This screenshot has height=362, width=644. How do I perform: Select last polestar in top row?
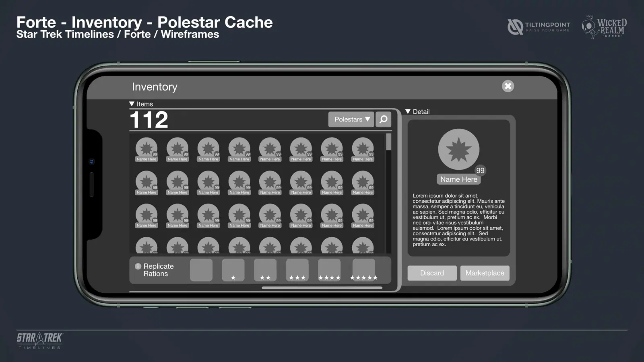point(363,149)
